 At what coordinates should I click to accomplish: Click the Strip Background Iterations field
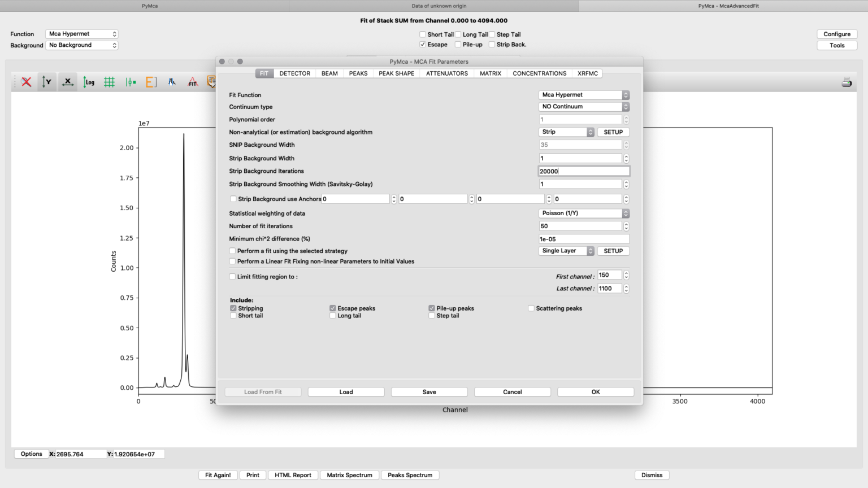coord(584,171)
